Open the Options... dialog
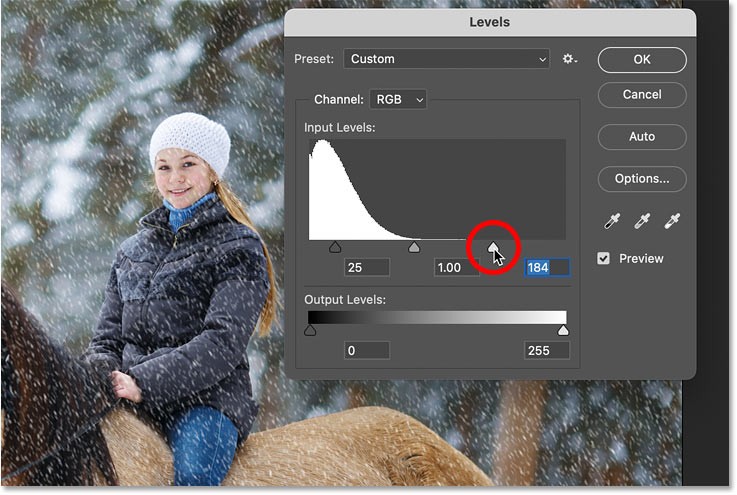The image size is (737, 495). pyautogui.click(x=642, y=179)
